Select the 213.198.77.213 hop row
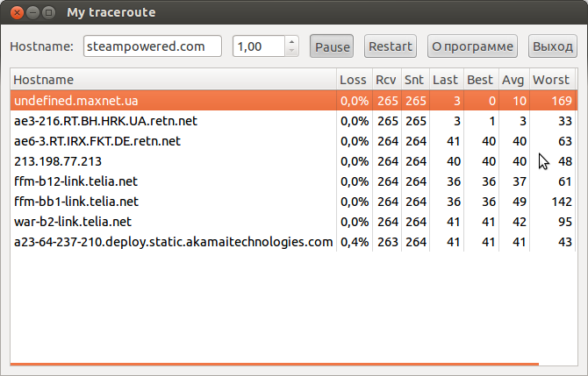Viewport: 588px width, 376px height. 173,161
